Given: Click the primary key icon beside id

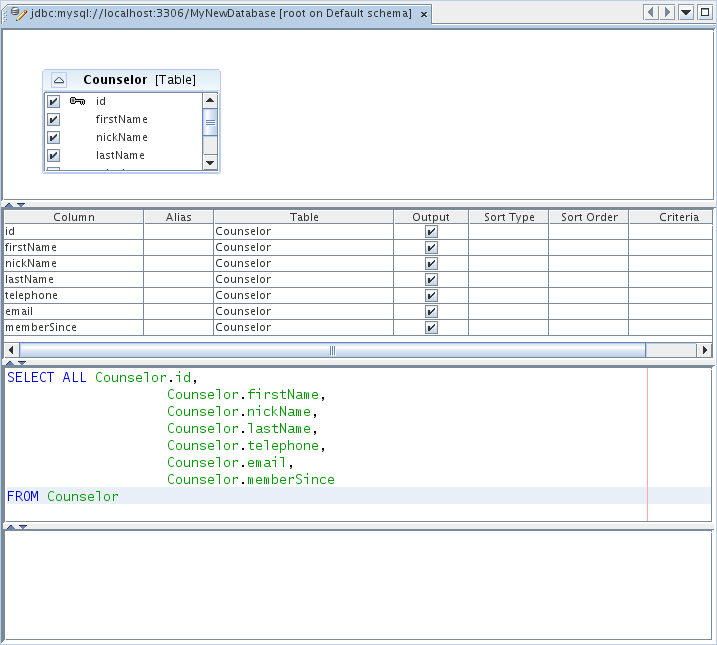Looking at the screenshot, I should [x=77, y=101].
